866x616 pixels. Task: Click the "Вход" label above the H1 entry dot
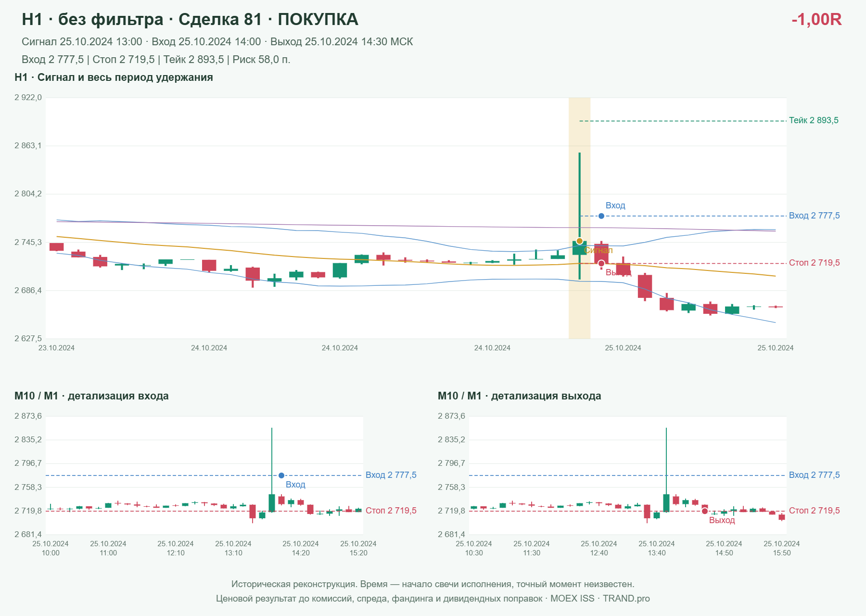[x=615, y=205]
